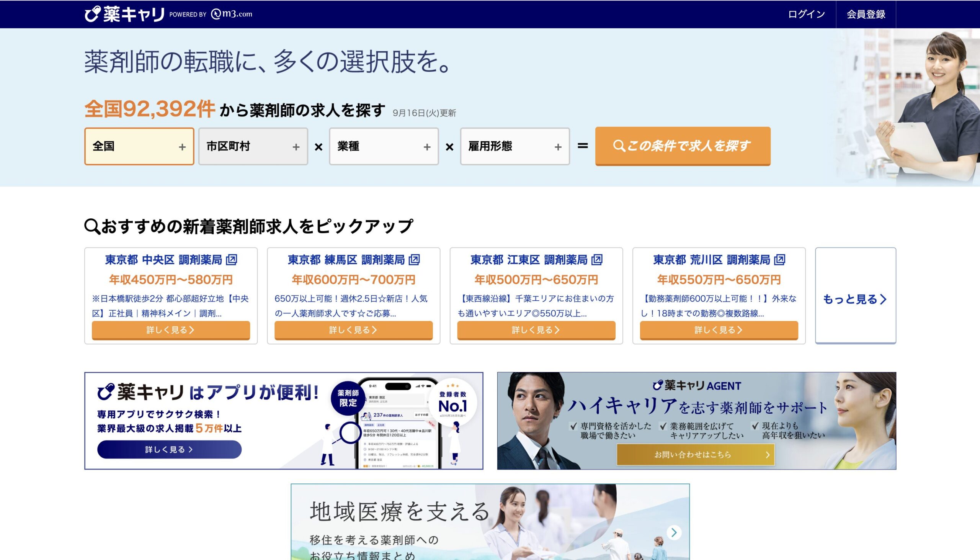Click magnifier icon in orange search button

click(x=618, y=146)
